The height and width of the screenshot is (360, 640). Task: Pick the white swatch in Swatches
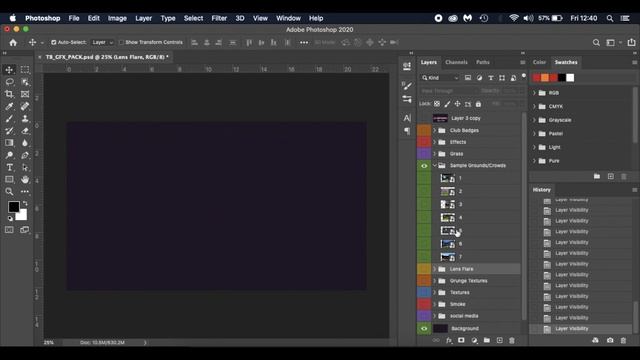coord(570,78)
